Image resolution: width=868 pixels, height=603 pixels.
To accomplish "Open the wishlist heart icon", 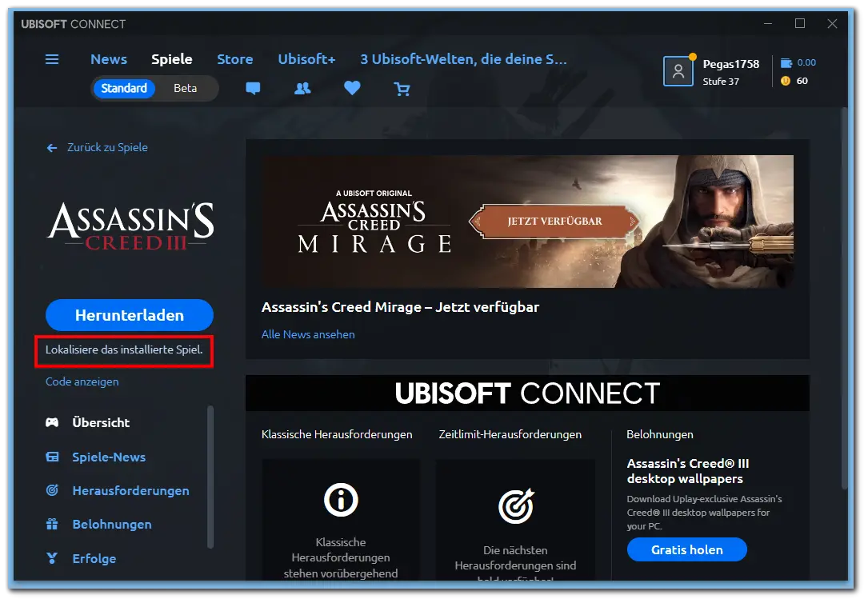I will coord(352,88).
